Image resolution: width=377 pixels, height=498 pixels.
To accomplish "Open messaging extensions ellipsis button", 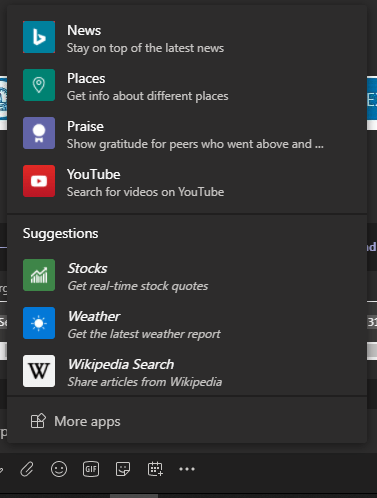I will tap(187, 469).
